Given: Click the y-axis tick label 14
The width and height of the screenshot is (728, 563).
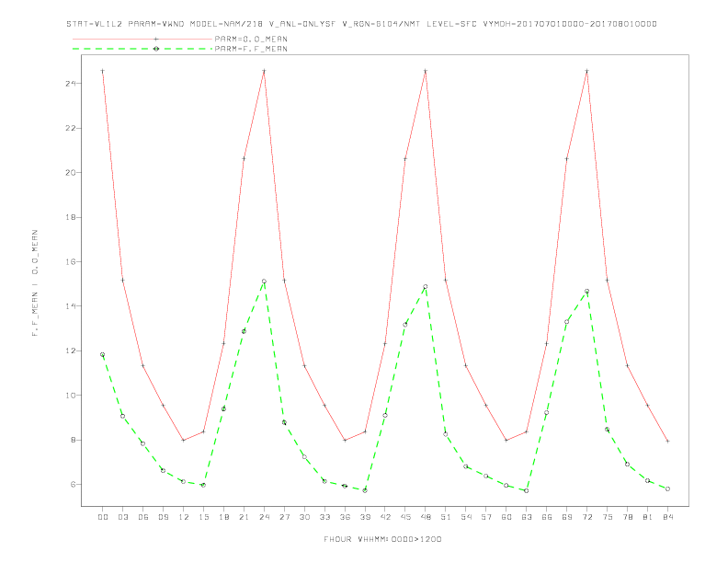Looking at the screenshot, I should 71,306.
